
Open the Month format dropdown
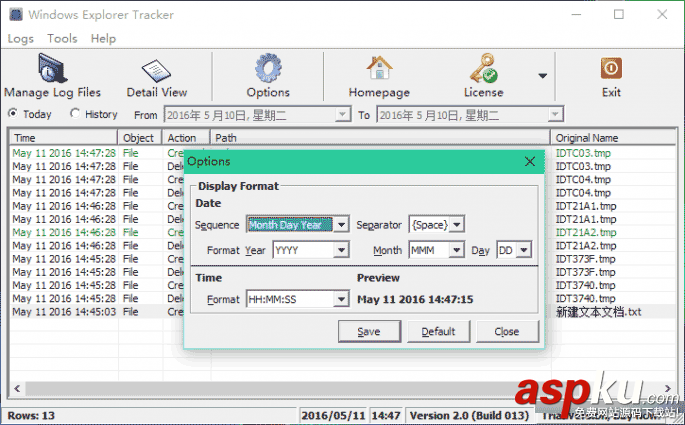point(457,250)
